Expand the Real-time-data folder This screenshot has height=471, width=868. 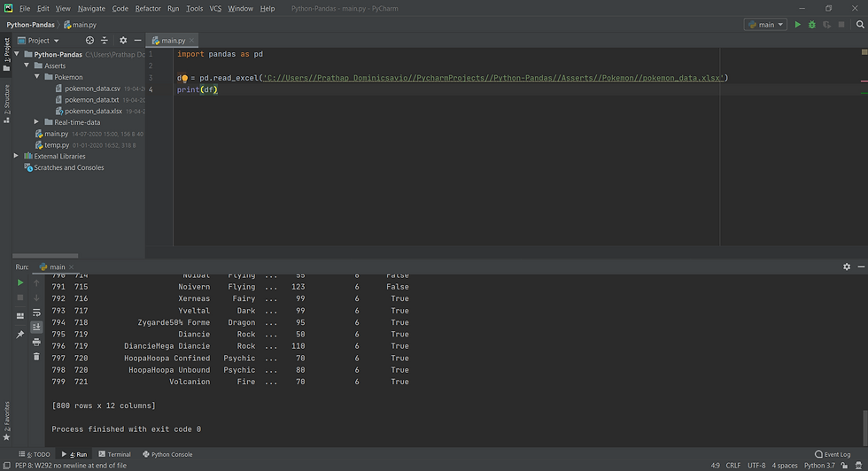pos(36,122)
